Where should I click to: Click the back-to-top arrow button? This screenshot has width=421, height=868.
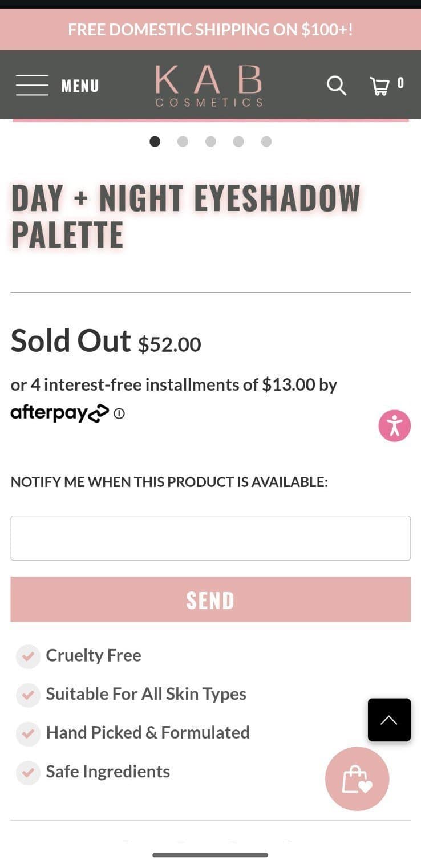tap(389, 720)
